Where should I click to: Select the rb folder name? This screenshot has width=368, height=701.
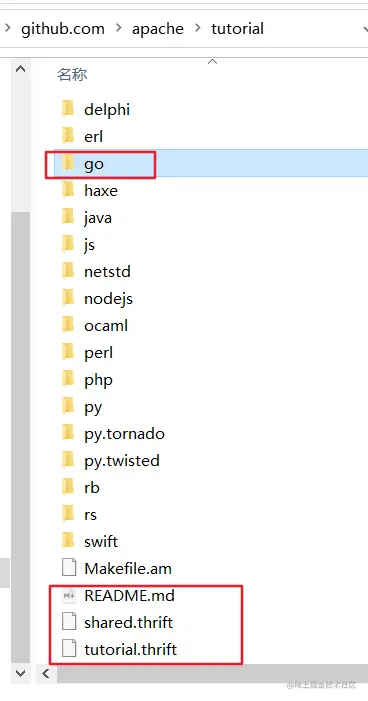[x=92, y=487]
